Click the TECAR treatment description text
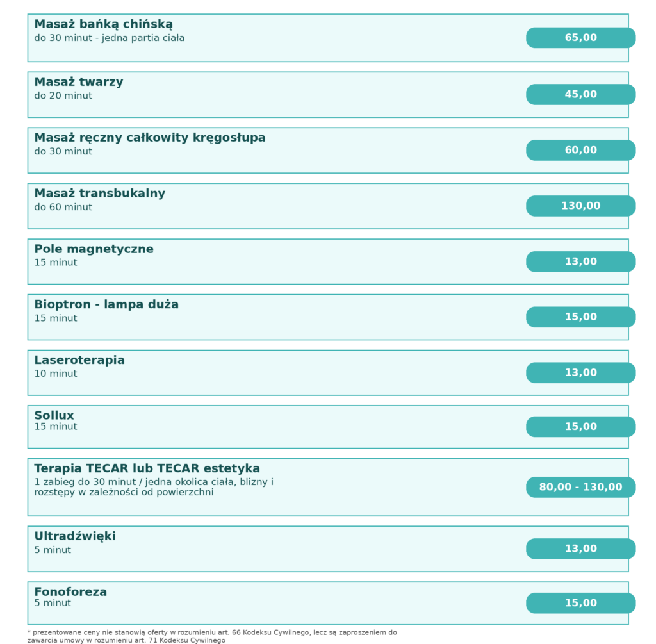This screenshot has height=644, width=656. click(x=154, y=487)
